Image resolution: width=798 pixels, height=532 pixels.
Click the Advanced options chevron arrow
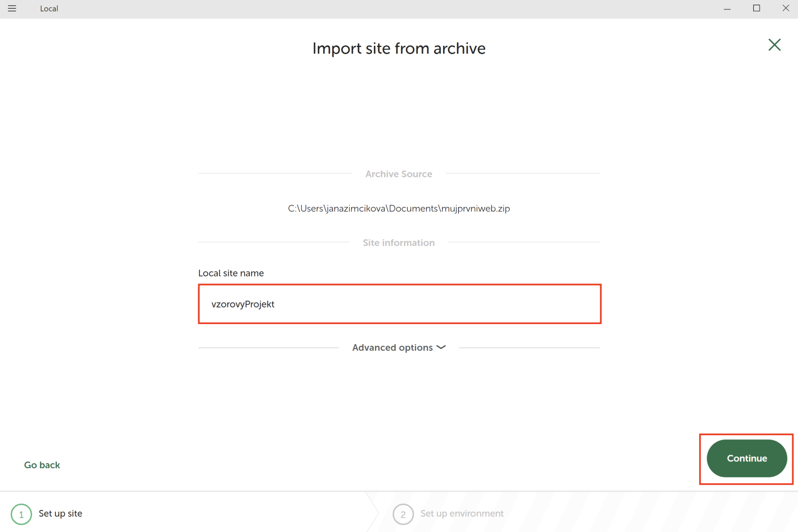click(441, 347)
